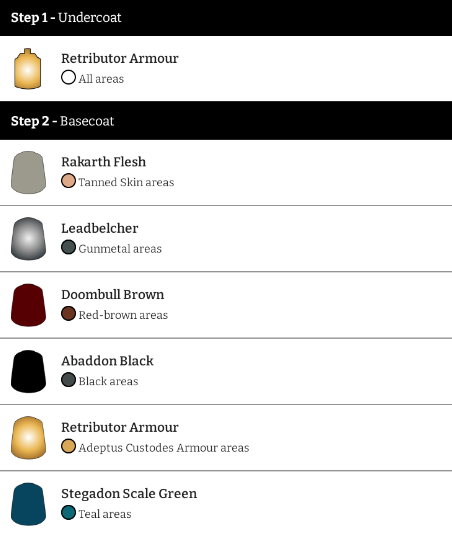Open the Doombull Brown paint name

(113, 295)
